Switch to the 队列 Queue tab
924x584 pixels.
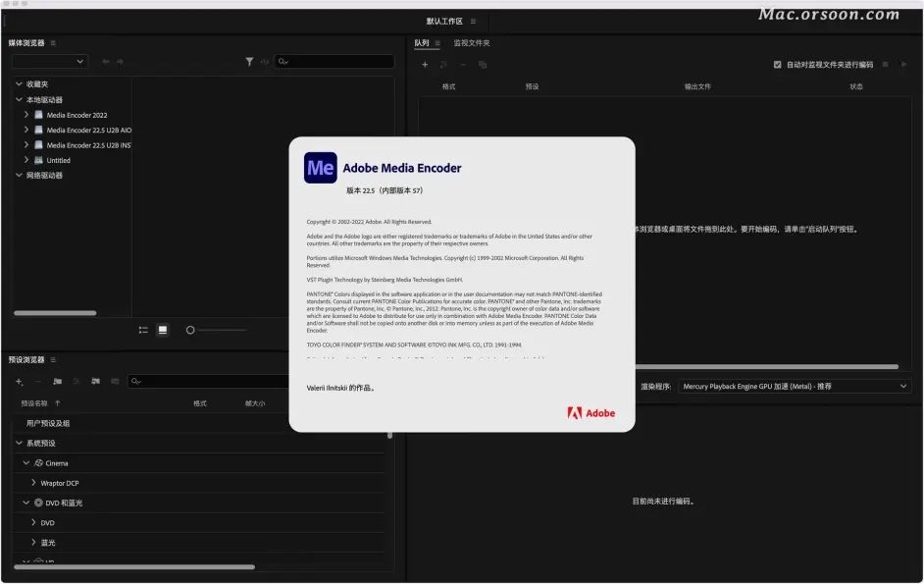click(422, 43)
